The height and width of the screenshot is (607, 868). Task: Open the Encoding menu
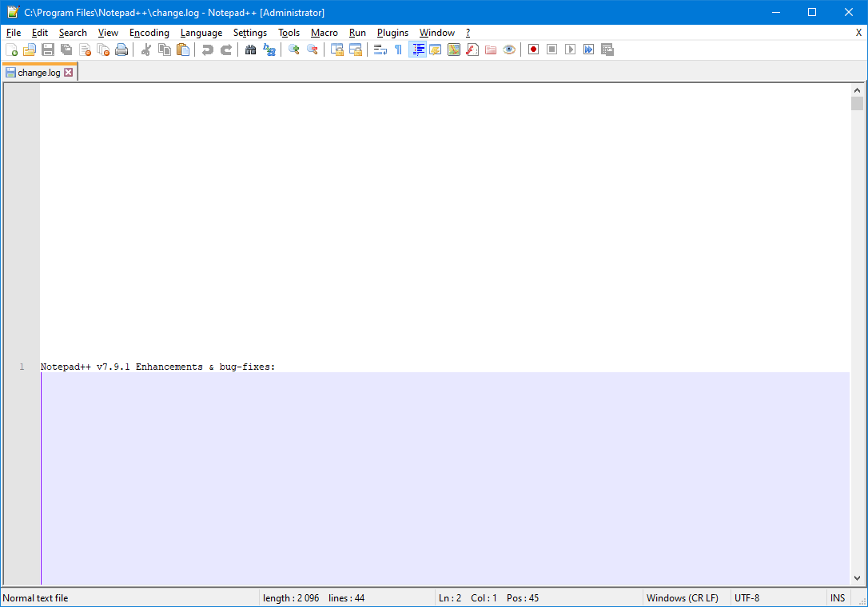coord(149,33)
